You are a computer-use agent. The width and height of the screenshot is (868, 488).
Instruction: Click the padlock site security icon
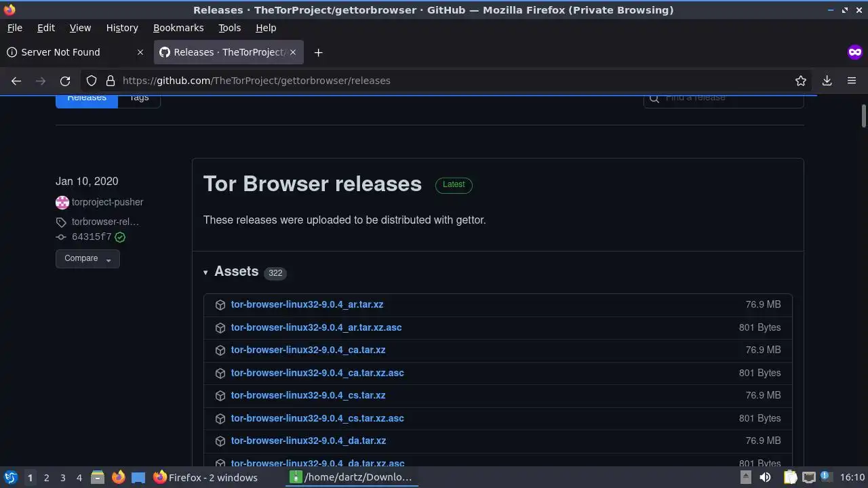[111, 81]
